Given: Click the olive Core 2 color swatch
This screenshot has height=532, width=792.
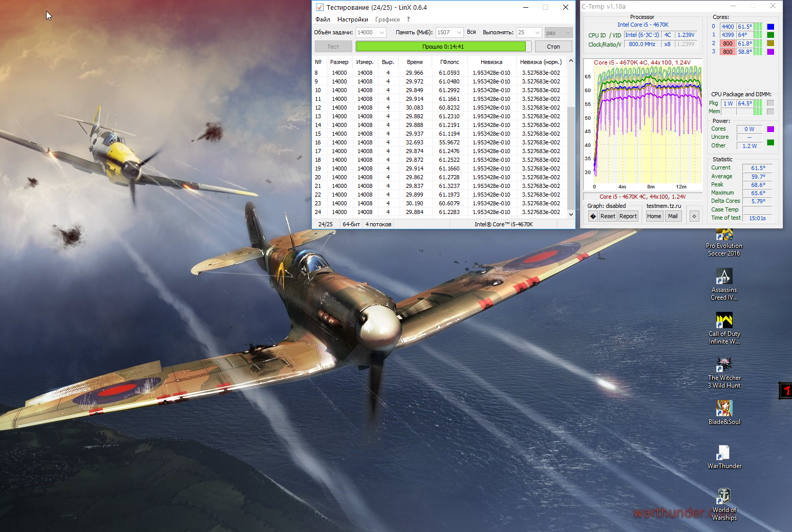Looking at the screenshot, I should (x=770, y=44).
